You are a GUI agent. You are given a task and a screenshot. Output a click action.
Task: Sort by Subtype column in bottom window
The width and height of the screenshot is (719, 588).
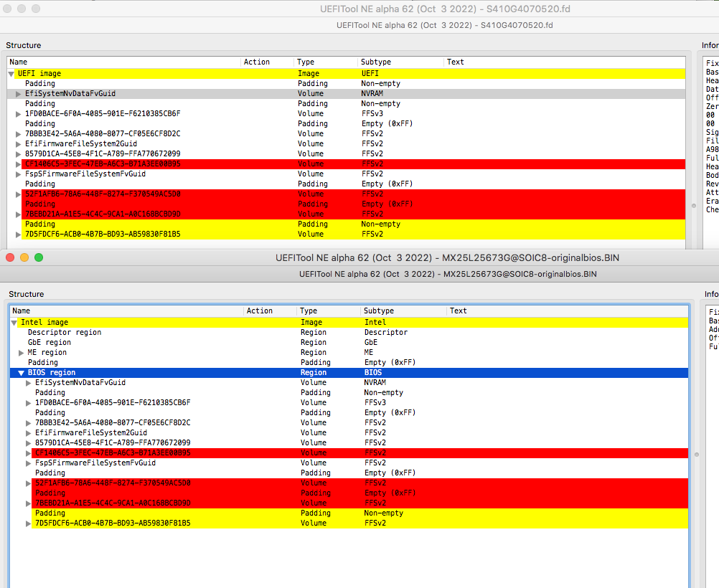point(403,310)
